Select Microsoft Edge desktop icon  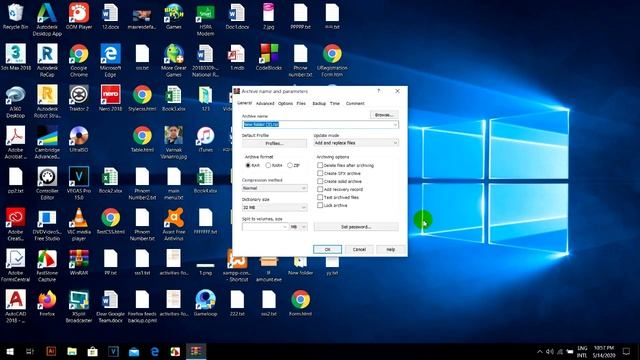point(110,60)
